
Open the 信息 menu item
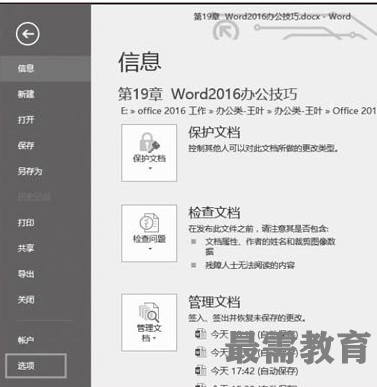[x=45, y=69]
